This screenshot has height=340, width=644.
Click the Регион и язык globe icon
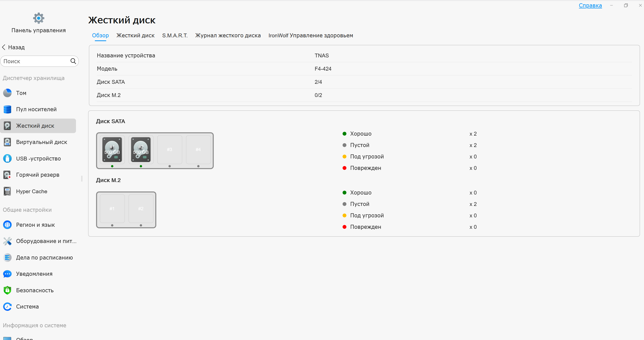(7, 225)
